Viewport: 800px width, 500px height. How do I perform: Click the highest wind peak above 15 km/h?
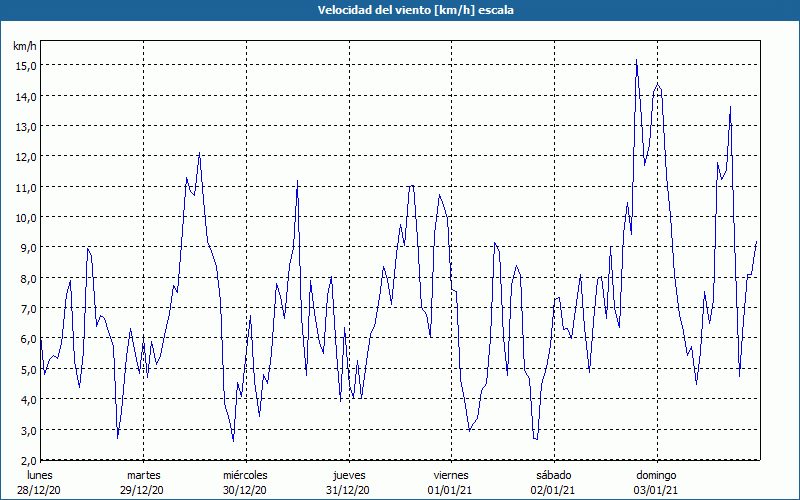coord(637,61)
